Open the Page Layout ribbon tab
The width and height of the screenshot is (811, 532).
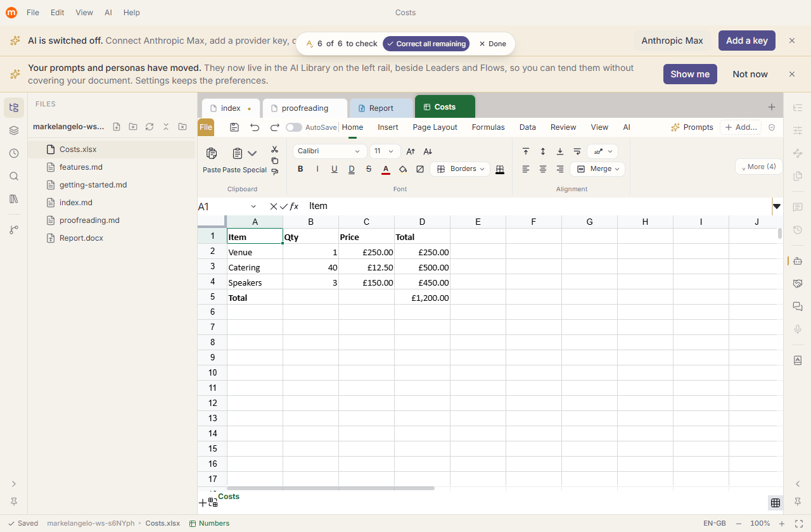click(x=435, y=127)
